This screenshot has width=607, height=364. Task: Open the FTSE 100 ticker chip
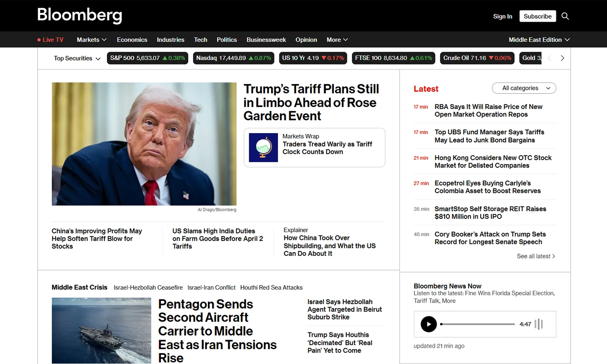point(393,58)
